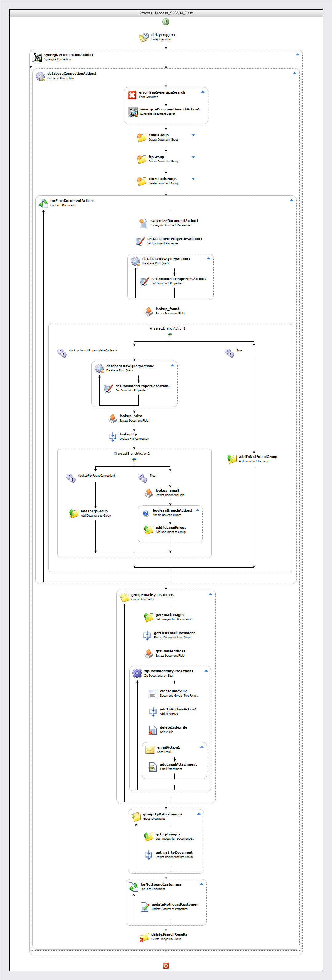Expand the ftpGroup dropdown arrow
Viewport: 332px width, 980px height.
pyautogui.click(x=193, y=157)
